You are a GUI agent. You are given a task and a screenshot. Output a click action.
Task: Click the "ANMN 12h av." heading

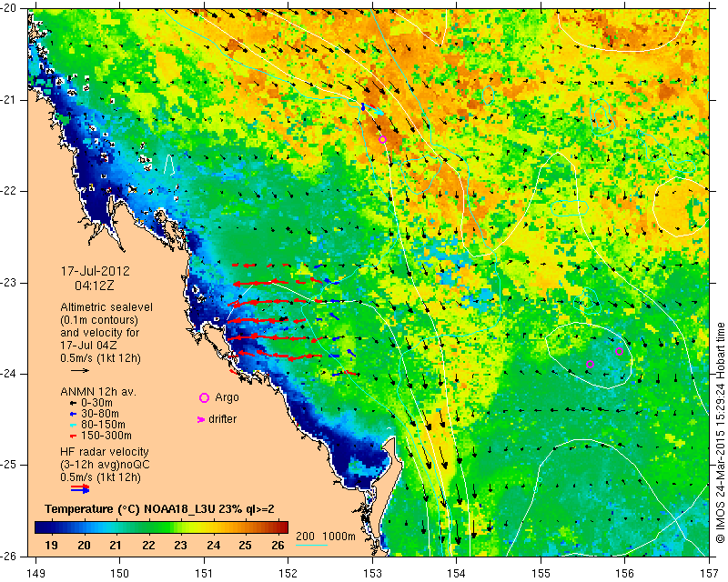98,392
